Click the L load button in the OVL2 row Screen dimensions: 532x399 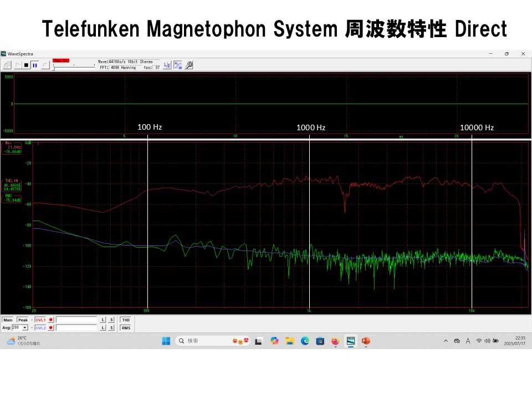pyautogui.click(x=103, y=328)
